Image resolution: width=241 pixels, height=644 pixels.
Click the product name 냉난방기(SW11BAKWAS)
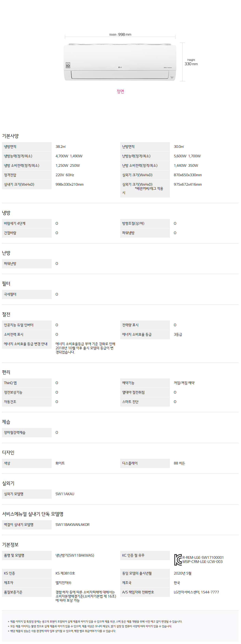coord(75,555)
